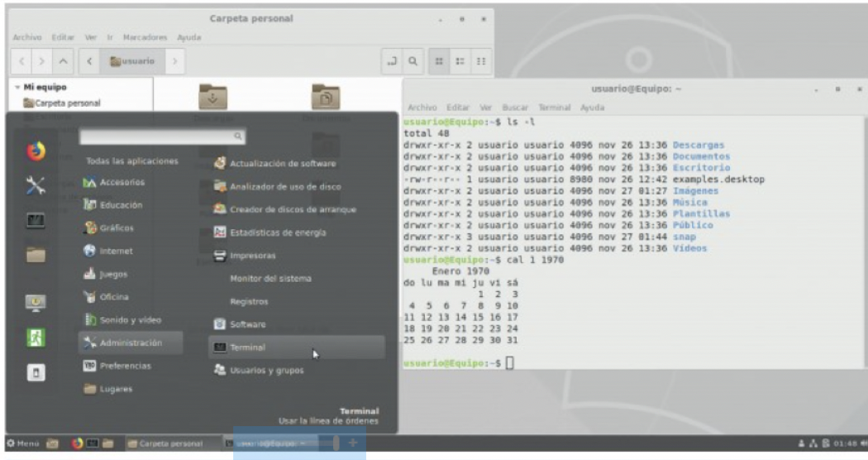The width and height of the screenshot is (868, 460).
Task: Click the shutdown icon in favorites
Action: point(36,372)
